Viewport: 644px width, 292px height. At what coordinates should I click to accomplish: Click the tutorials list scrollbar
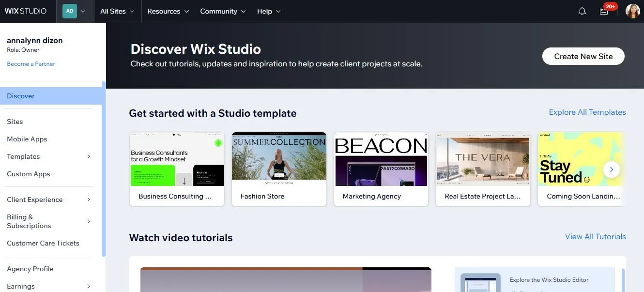(x=623, y=280)
